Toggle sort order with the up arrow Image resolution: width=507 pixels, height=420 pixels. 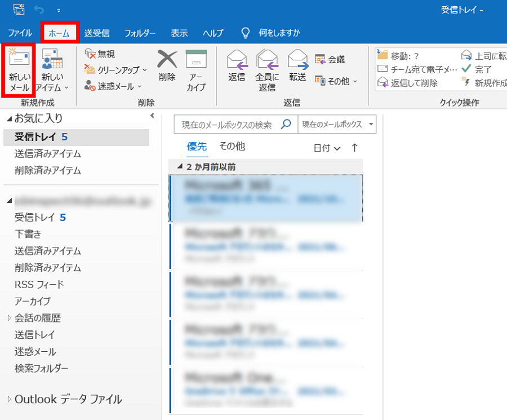354,148
